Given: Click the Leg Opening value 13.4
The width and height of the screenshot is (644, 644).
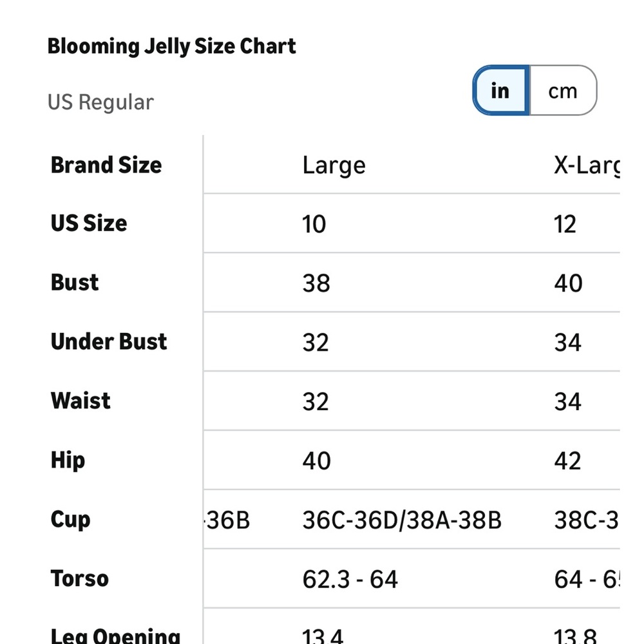Looking at the screenshot, I should [323, 636].
